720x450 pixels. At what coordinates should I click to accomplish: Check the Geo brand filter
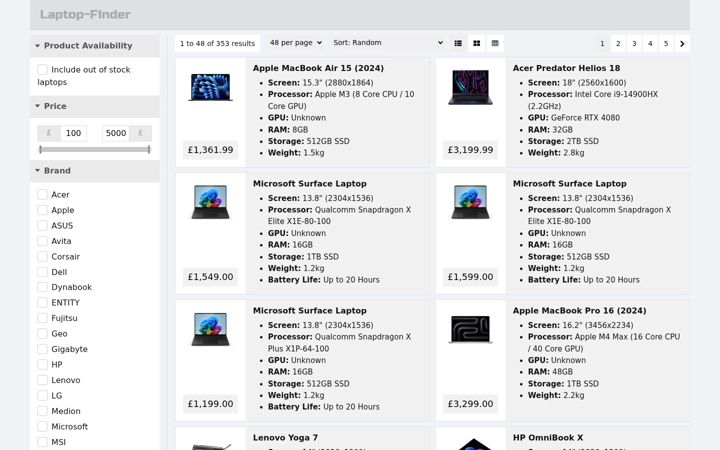pyautogui.click(x=42, y=334)
